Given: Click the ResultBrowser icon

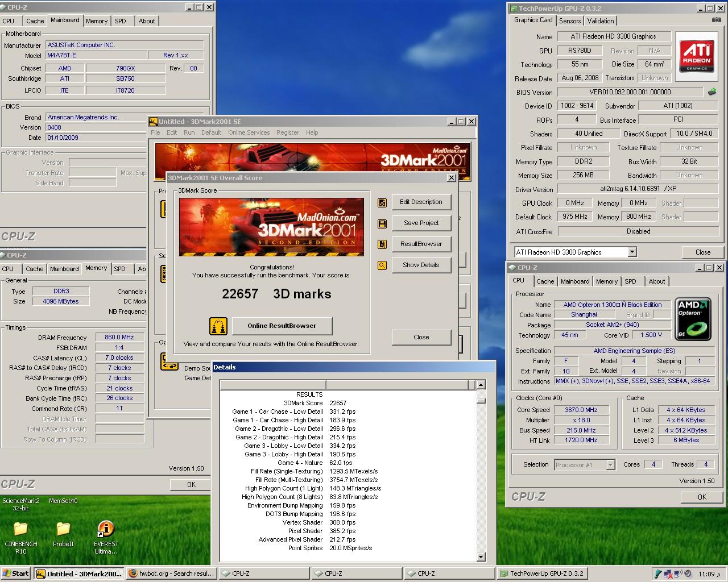Looking at the screenshot, I should [382, 244].
